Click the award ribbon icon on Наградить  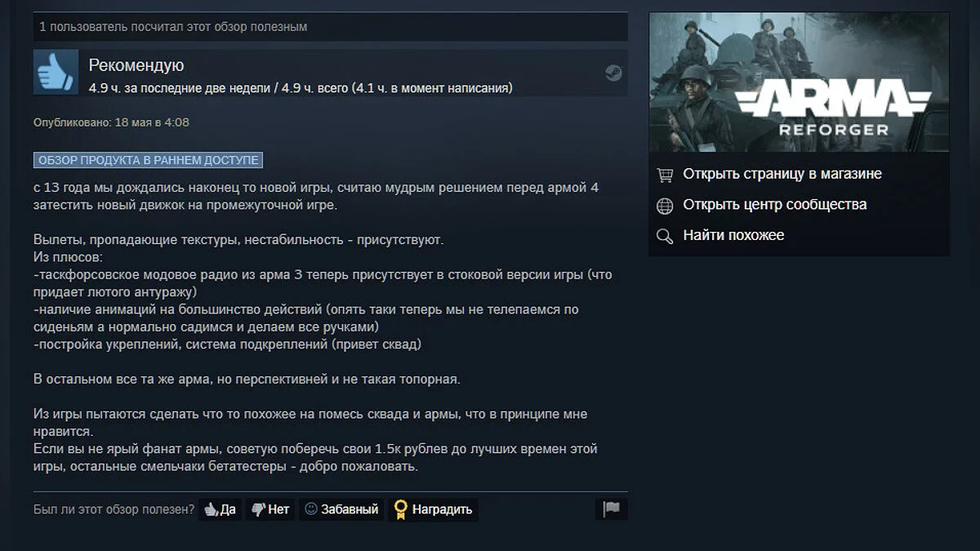tap(400, 509)
